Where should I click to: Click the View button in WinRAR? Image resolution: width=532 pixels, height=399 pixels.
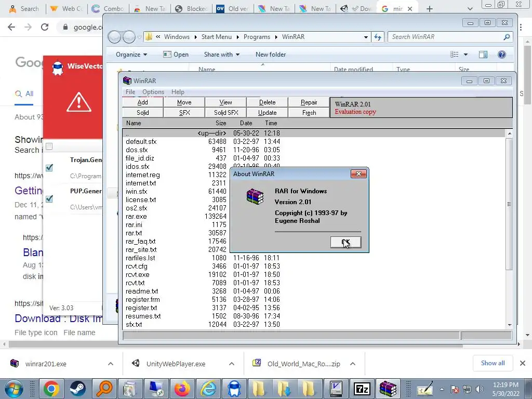tap(225, 102)
